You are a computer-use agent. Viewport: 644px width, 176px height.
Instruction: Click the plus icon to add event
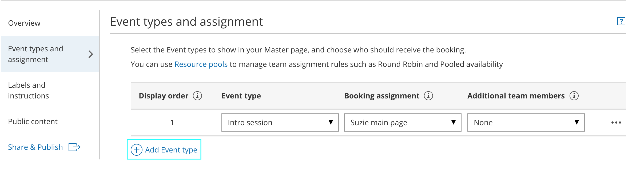coord(137,150)
